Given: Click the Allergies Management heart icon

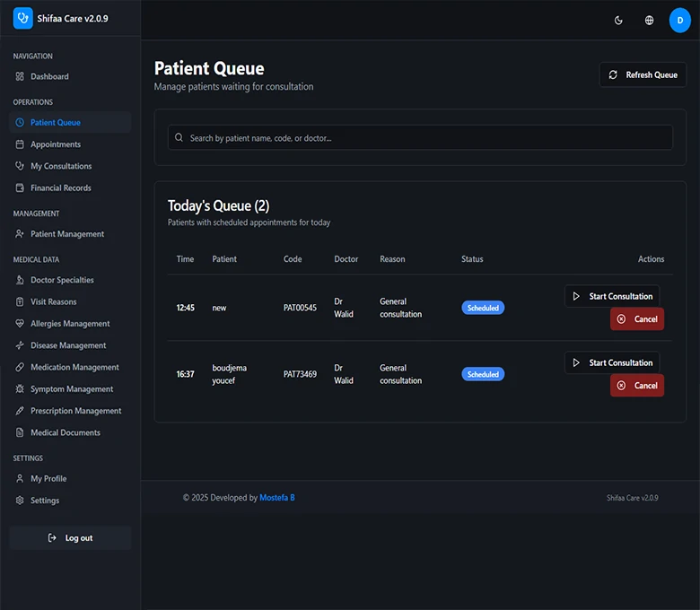Looking at the screenshot, I should (x=20, y=324).
